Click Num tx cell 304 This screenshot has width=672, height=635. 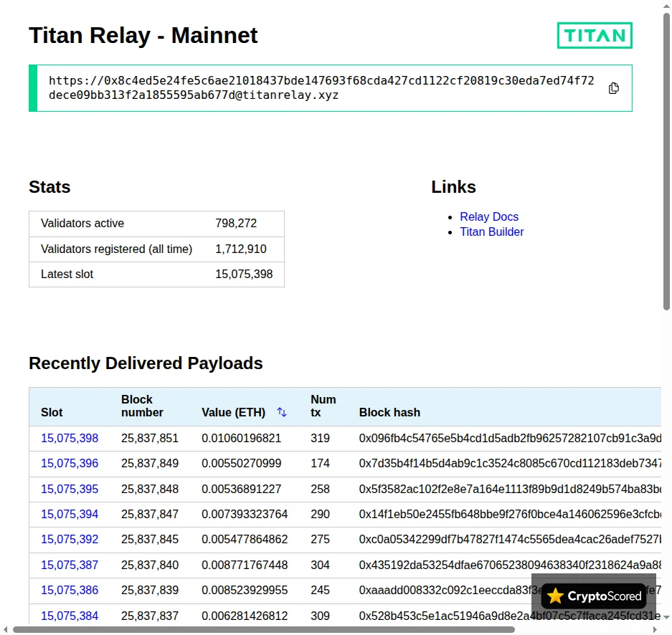pos(320,565)
